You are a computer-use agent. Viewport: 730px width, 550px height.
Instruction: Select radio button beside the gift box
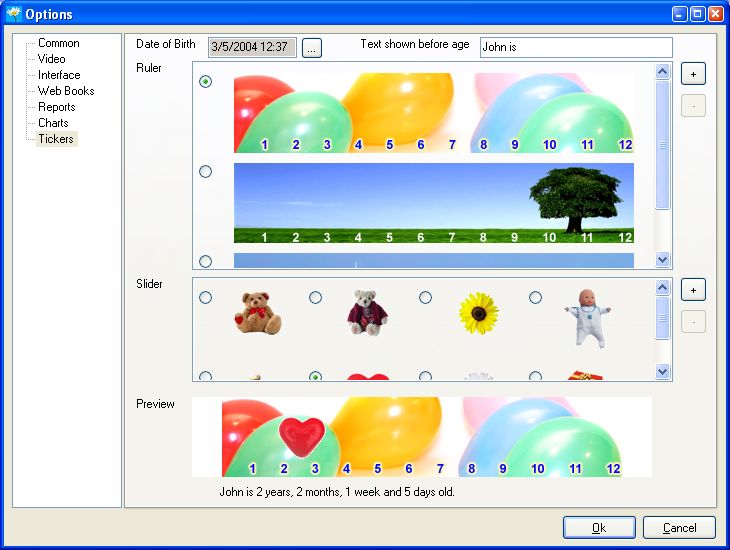coord(535,376)
